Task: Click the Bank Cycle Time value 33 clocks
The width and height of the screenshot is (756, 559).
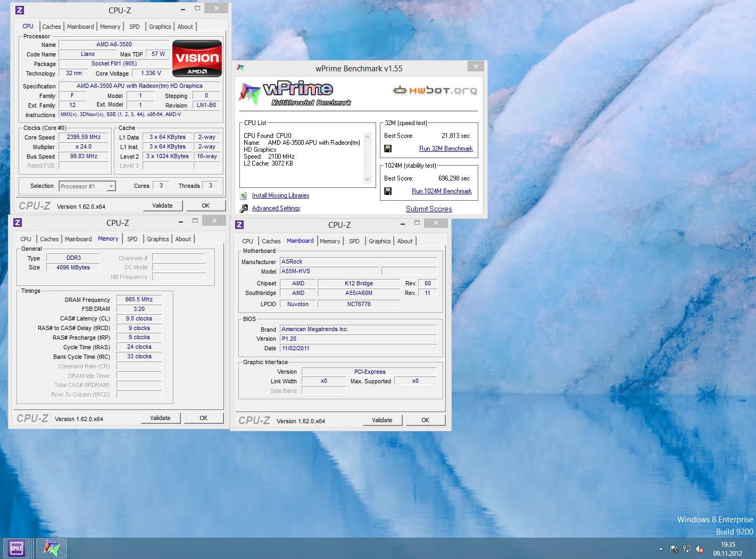Action: tap(139, 356)
